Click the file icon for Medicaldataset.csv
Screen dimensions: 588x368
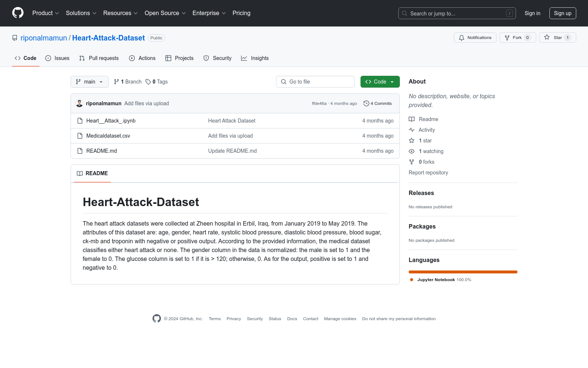[x=80, y=136]
